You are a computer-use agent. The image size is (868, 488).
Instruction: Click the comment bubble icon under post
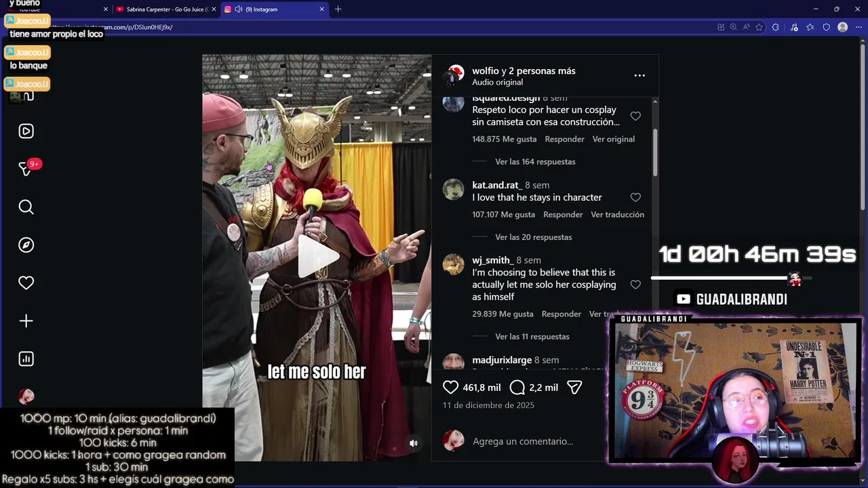click(x=517, y=387)
